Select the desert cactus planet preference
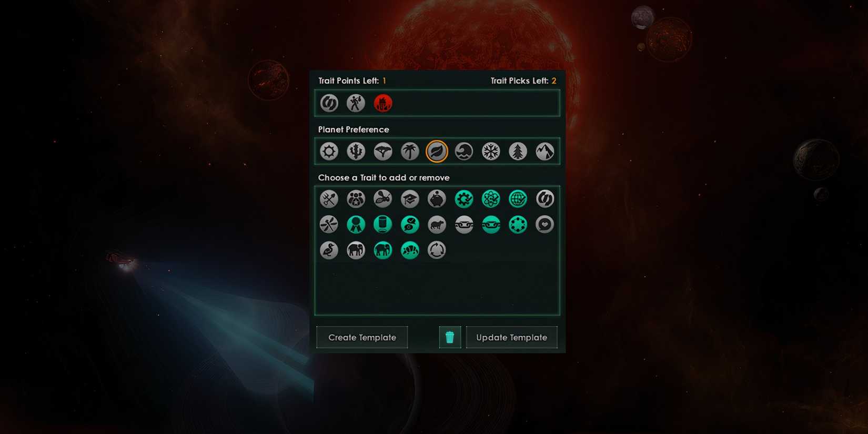The image size is (868, 434). tap(356, 152)
